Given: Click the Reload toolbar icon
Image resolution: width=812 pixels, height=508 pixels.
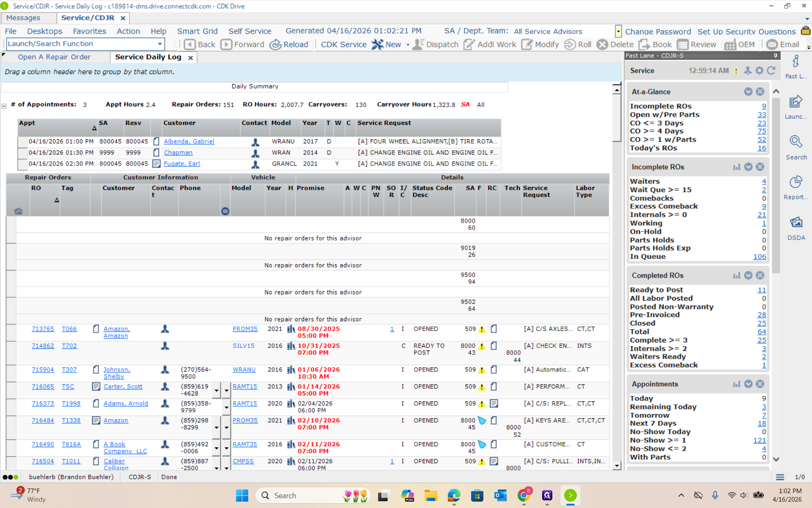Looking at the screenshot, I should [x=276, y=44].
